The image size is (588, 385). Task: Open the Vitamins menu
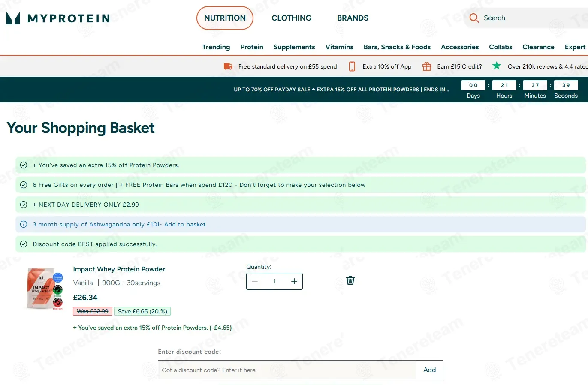click(339, 47)
